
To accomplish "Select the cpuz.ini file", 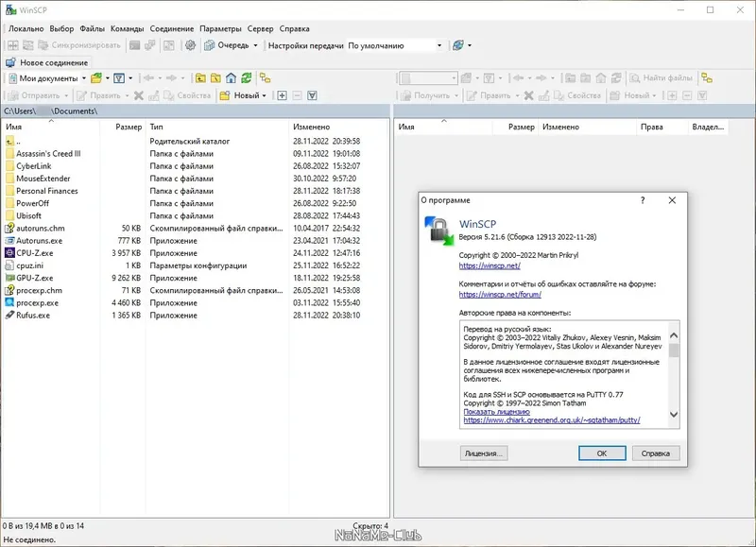I will 195,265.
